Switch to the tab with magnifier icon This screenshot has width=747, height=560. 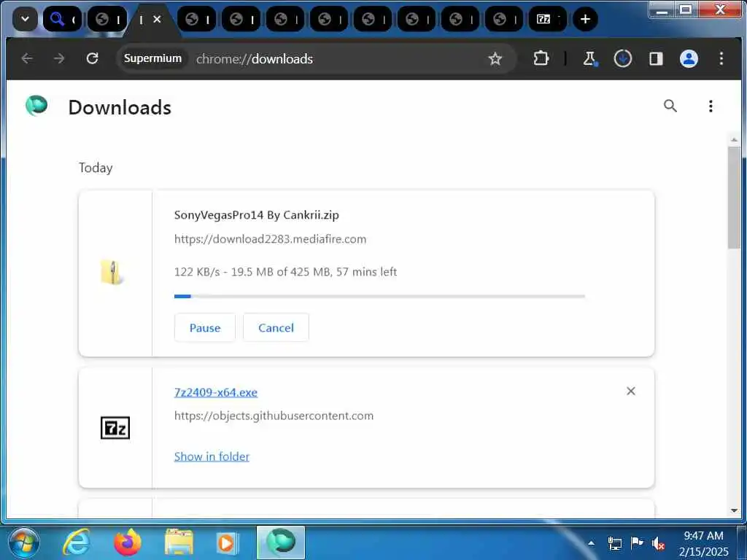[x=63, y=19]
